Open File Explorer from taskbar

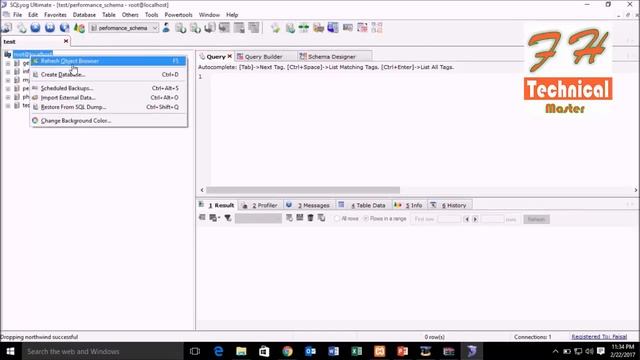(x=241, y=351)
